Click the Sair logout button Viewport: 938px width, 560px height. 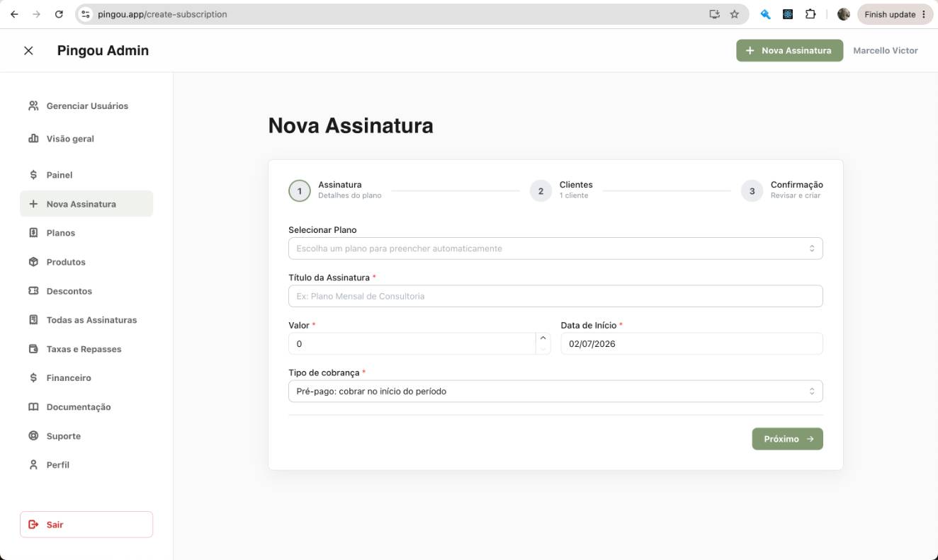[86, 525]
